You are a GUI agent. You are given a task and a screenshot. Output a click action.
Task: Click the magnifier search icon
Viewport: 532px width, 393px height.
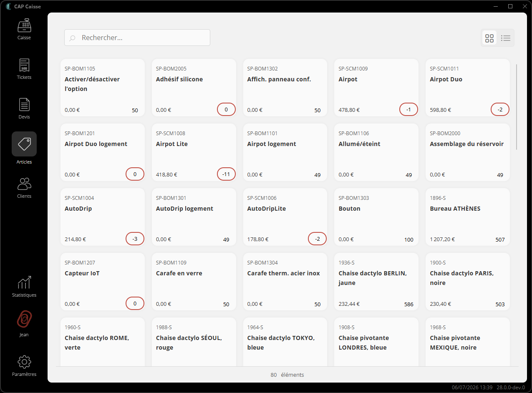[73, 38]
